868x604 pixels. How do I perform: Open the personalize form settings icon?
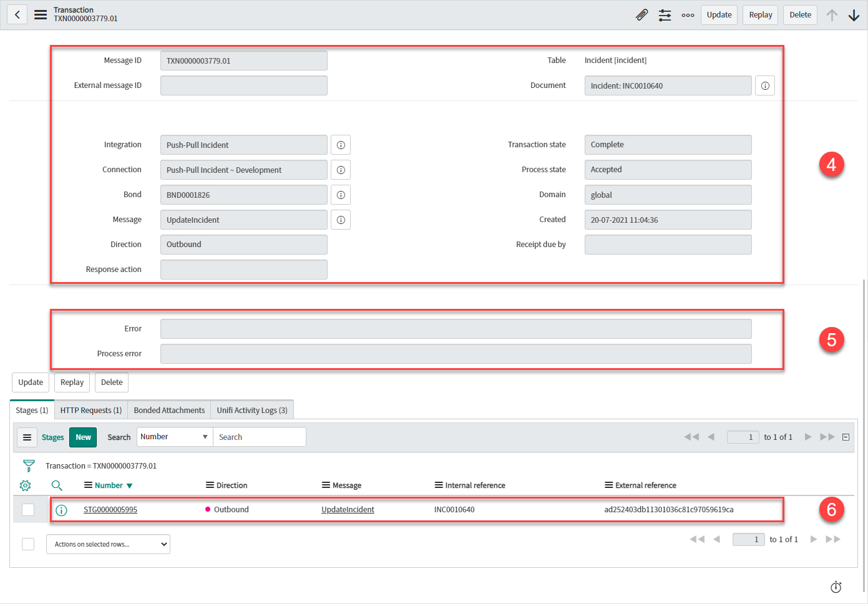[665, 15]
